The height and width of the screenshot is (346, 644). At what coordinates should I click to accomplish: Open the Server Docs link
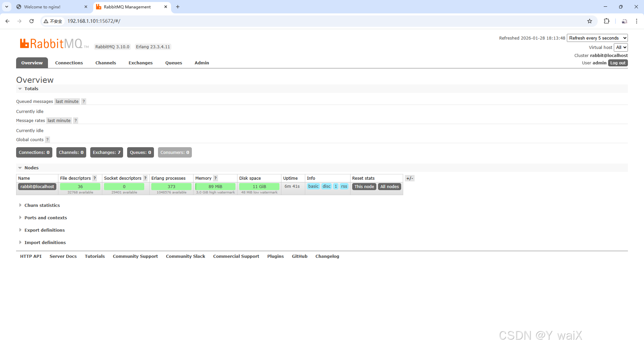(63, 256)
